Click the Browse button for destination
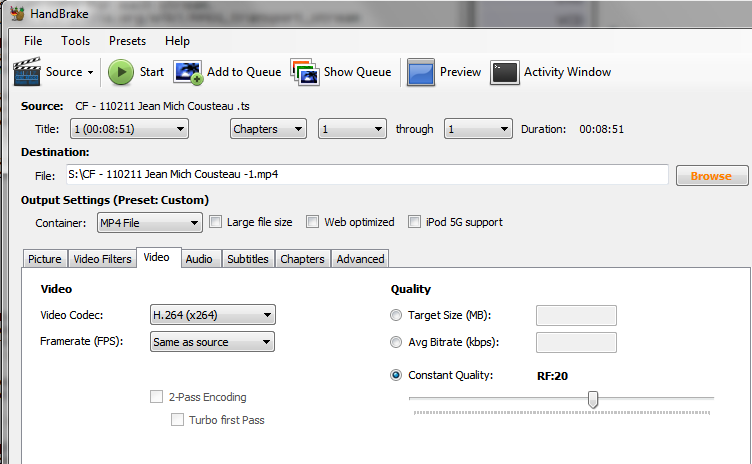 pyautogui.click(x=712, y=176)
